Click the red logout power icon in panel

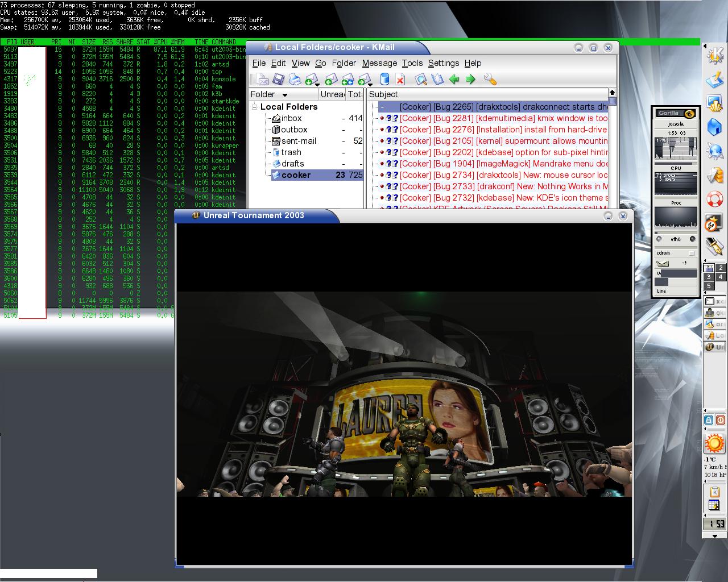[x=720, y=420]
